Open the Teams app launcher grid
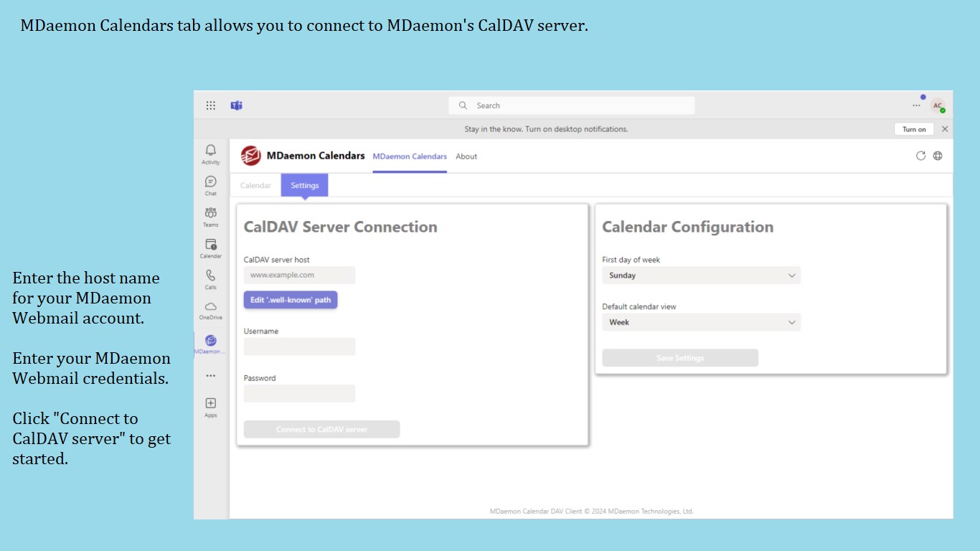 coord(210,105)
